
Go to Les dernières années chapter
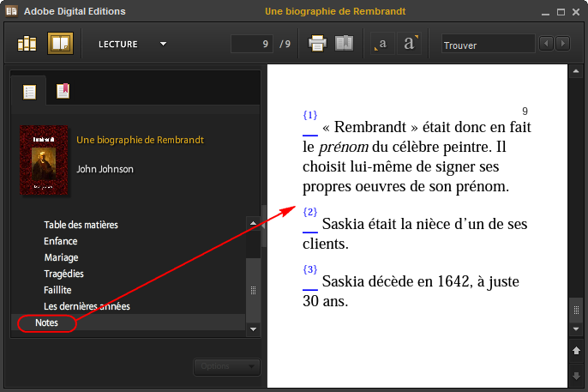tap(87, 306)
